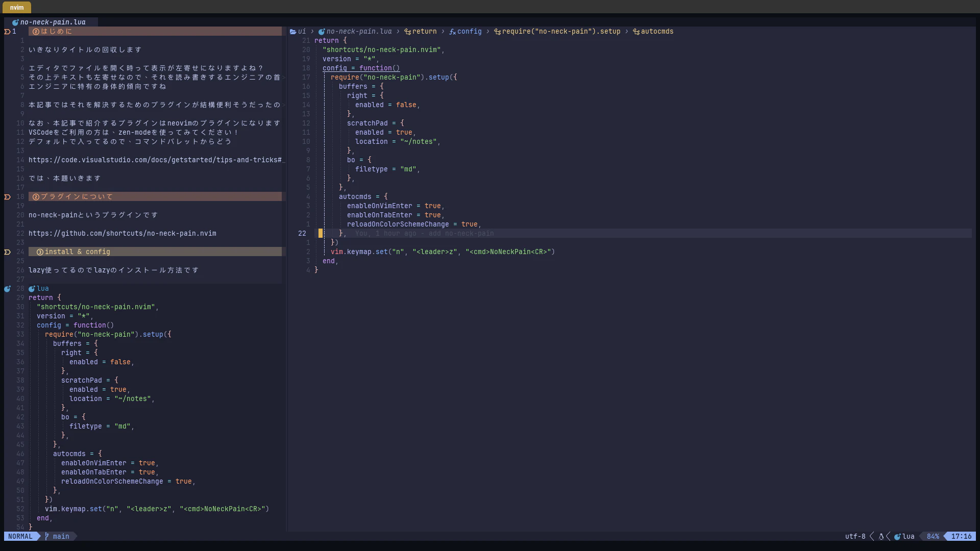This screenshot has height=551, width=980.
Task: Click the folder icon before ui in breadcrumbs
Action: pyautogui.click(x=293, y=32)
